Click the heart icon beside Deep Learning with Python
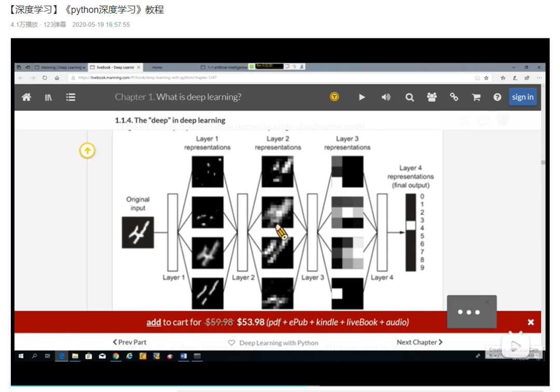 [231, 343]
